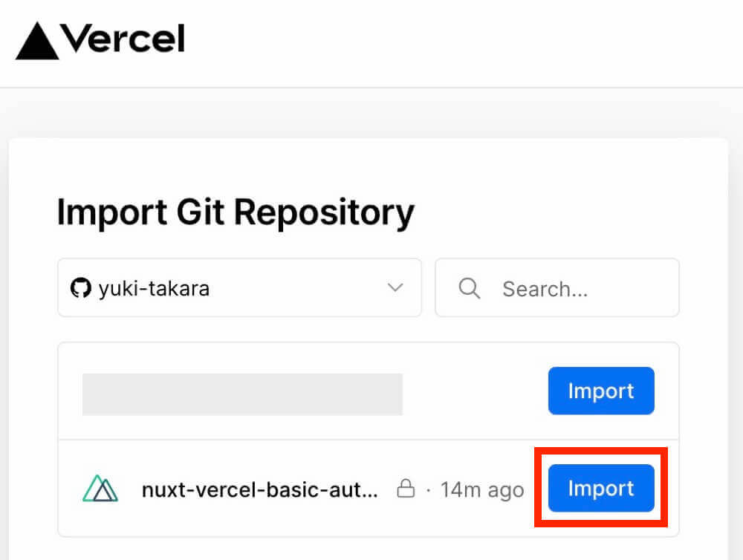The width and height of the screenshot is (743, 560).
Task: Click the padlock icon after the repo name
Action: (x=406, y=489)
